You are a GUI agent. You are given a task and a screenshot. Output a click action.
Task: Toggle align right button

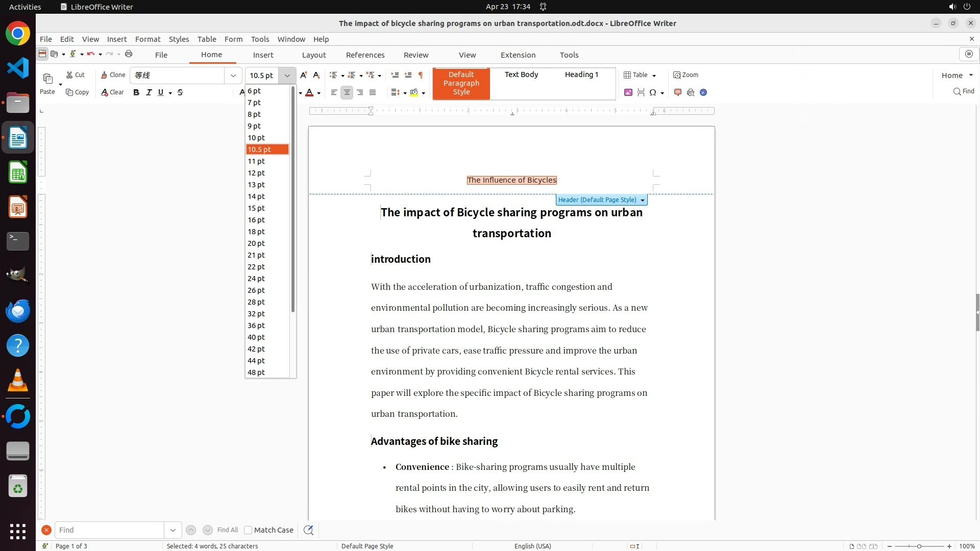[x=360, y=92]
